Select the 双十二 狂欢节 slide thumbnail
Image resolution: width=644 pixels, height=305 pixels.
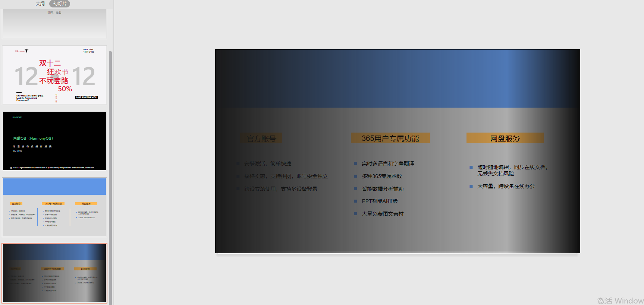coord(54,75)
